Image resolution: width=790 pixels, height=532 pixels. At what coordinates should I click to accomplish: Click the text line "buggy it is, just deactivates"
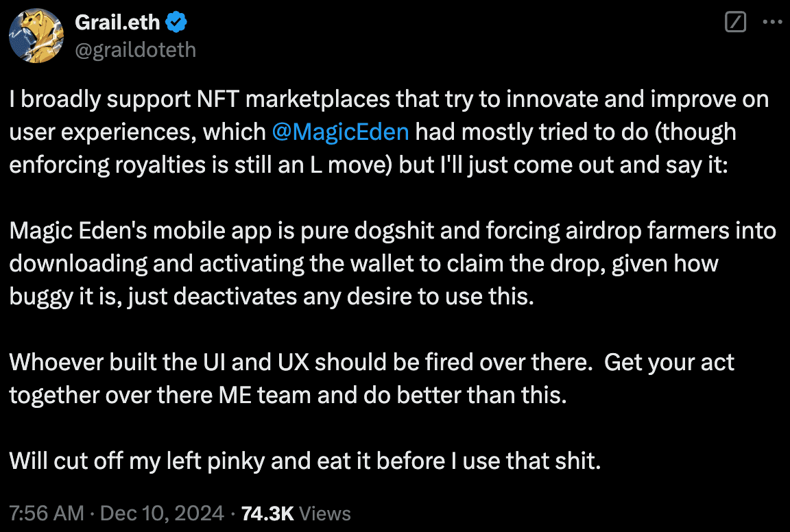[x=272, y=296]
